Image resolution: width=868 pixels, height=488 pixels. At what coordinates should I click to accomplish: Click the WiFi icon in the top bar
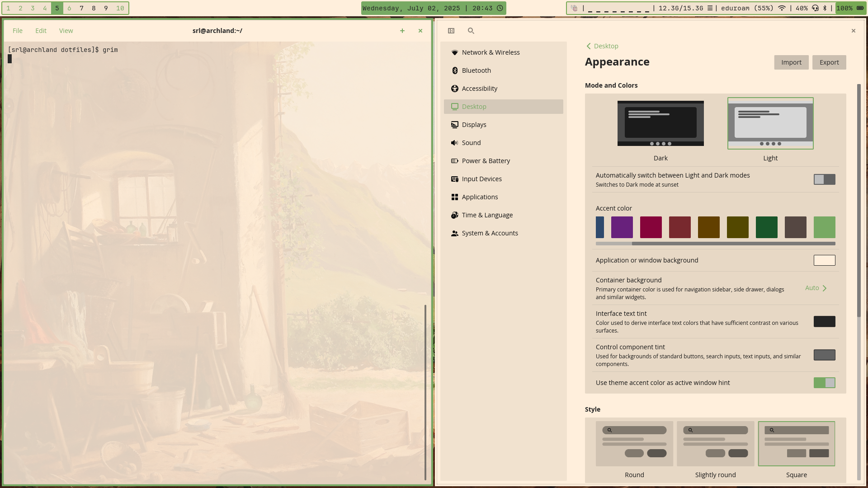click(782, 8)
